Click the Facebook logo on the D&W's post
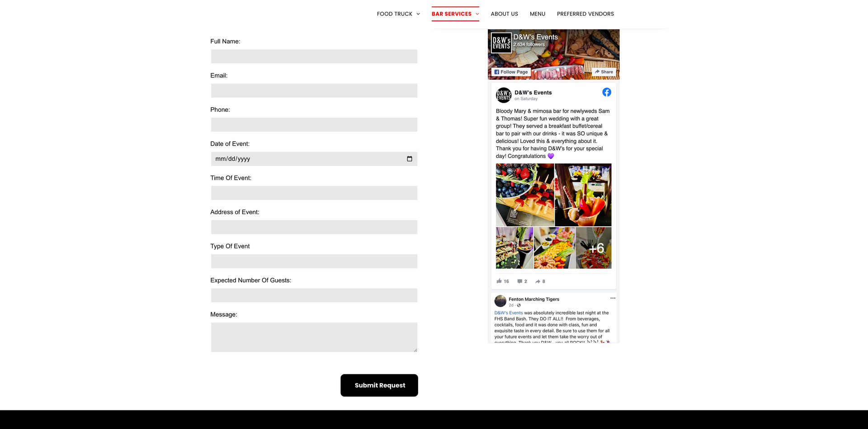 click(607, 92)
